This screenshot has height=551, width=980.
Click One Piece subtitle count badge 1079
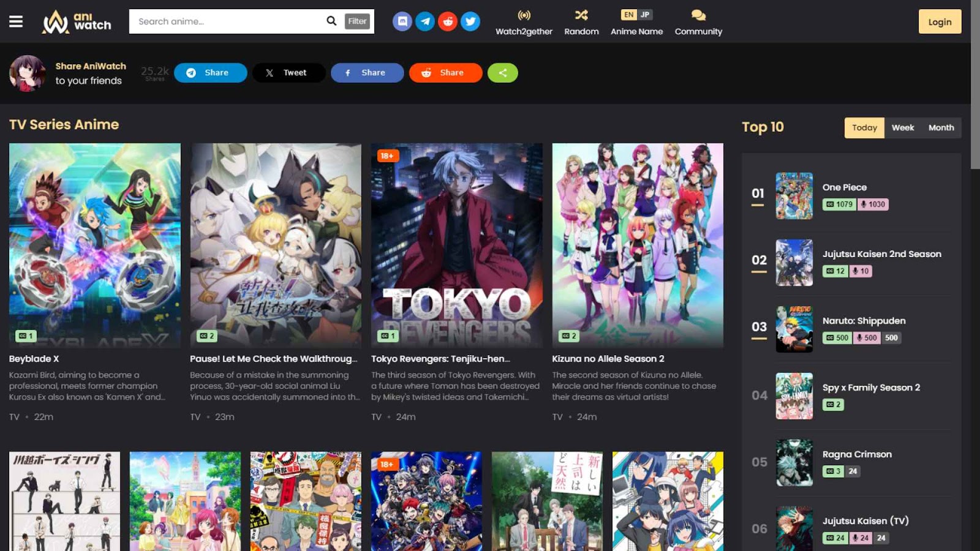pos(839,204)
